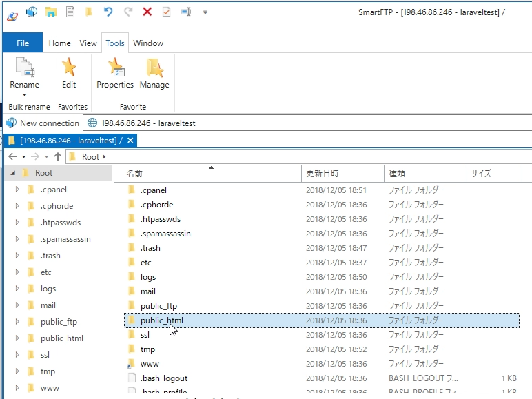
Task: Sort by the 更新日時 column header
Action: tap(342, 174)
